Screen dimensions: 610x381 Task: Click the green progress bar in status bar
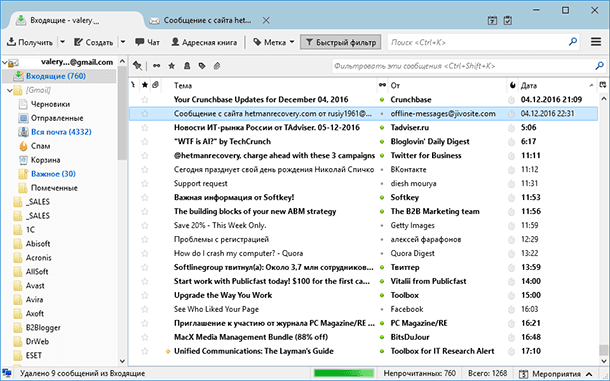(x=344, y=374)
